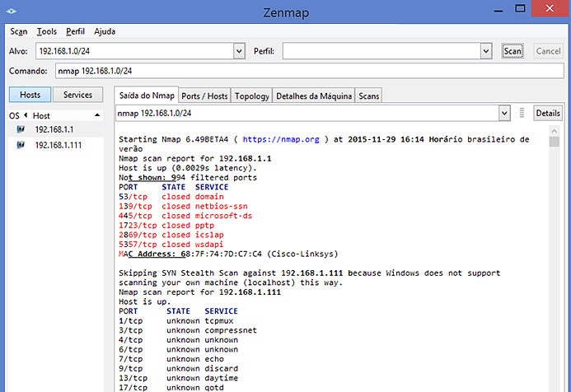This screenshot has width=571, height=392.
Task: Toggle the Services view button
Action: pos(78,95)
